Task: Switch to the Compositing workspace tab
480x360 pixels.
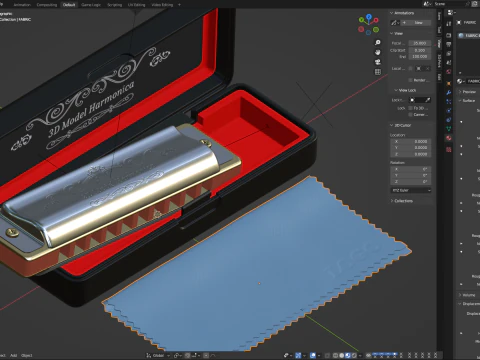Action: pos(47,5)
